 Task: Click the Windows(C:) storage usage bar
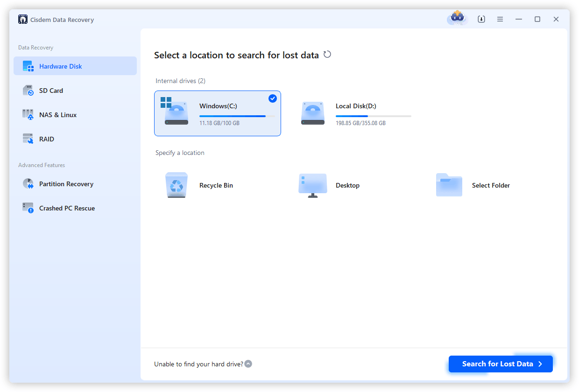tap(232, 117)
